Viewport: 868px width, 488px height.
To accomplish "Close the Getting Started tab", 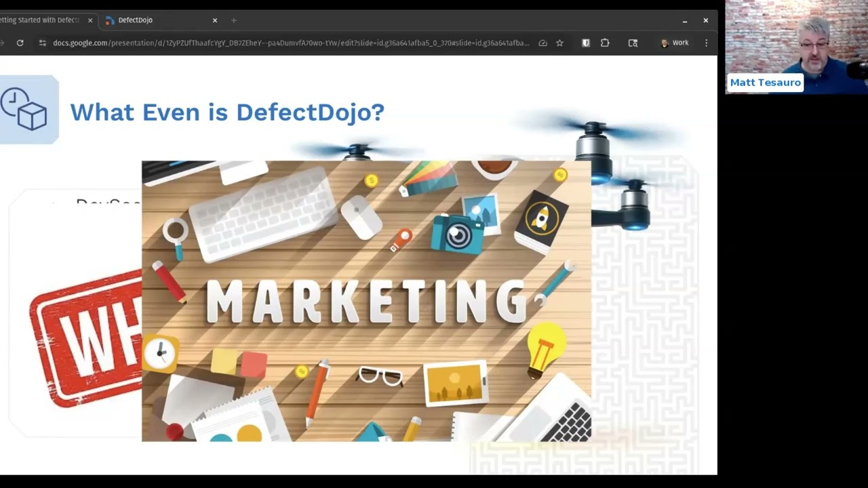I will [x=90, y=20].
